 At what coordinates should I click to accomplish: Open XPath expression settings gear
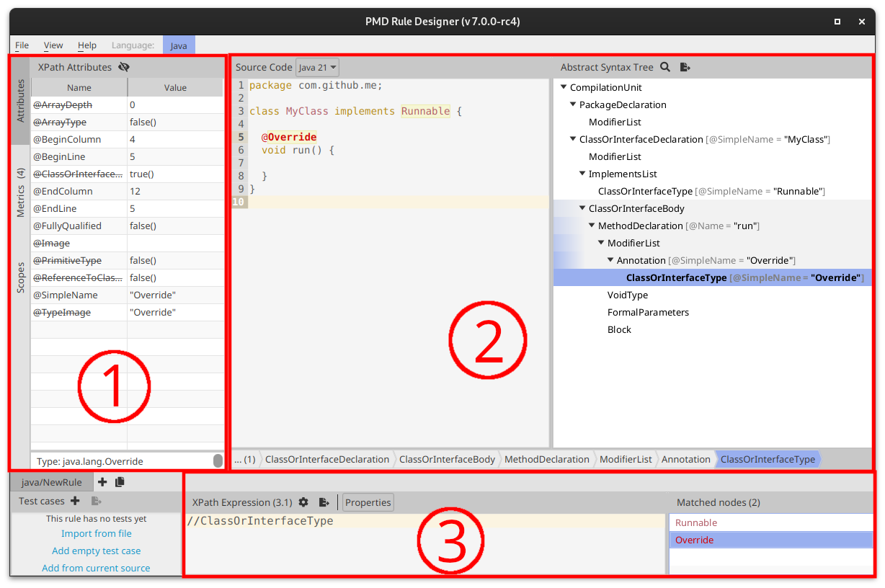303,502
